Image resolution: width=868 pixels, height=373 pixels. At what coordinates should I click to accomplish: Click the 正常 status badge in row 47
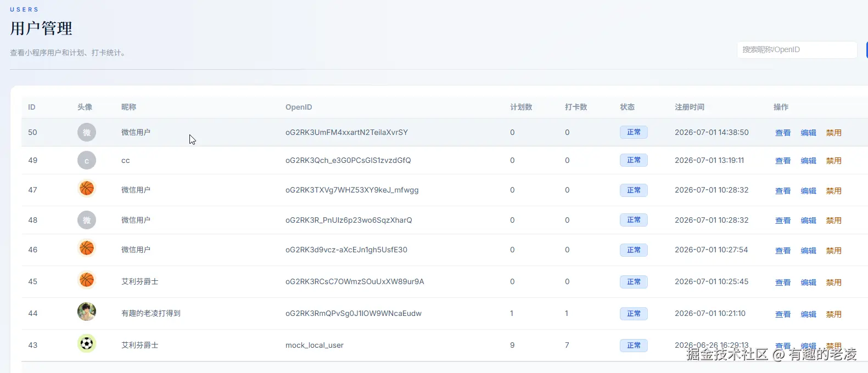[634, 190]
